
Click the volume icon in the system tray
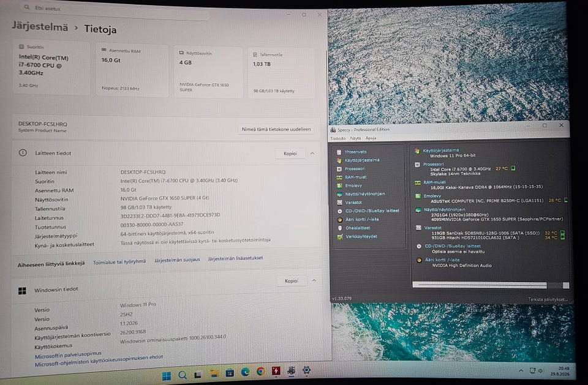pos(541,371)
